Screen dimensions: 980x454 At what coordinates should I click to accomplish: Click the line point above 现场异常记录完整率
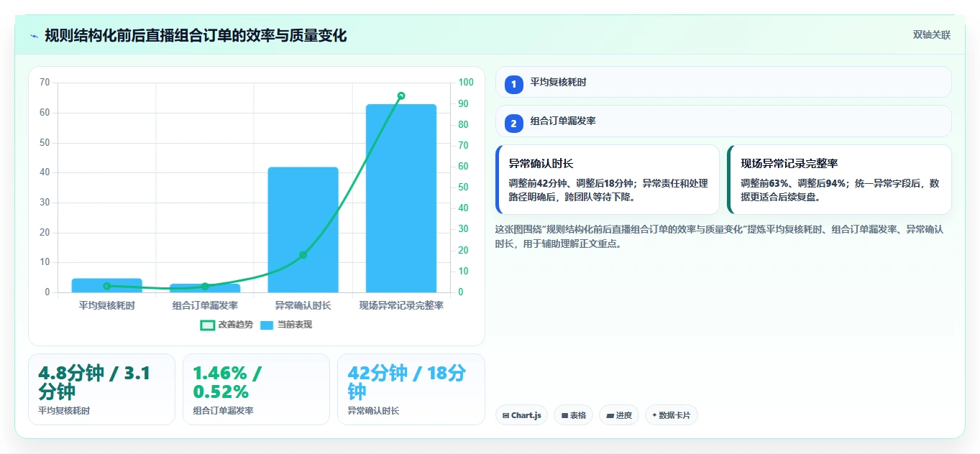(x=401, y=96)
